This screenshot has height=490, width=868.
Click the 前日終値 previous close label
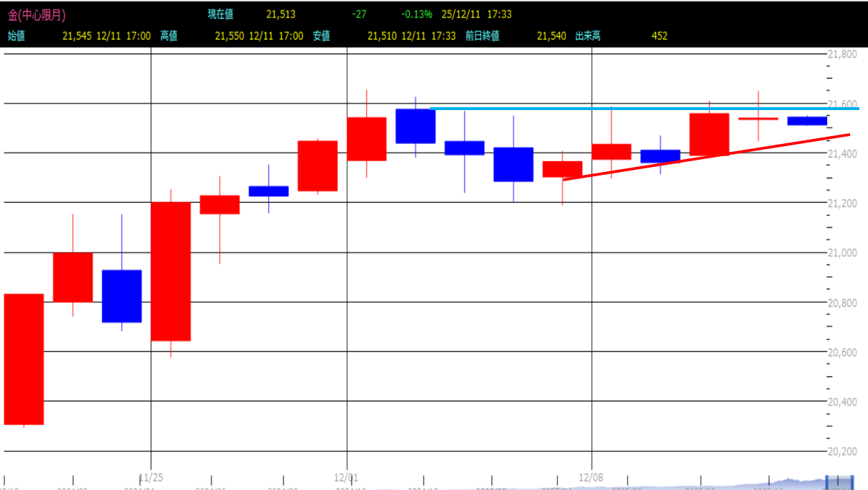tap(482, 36)
